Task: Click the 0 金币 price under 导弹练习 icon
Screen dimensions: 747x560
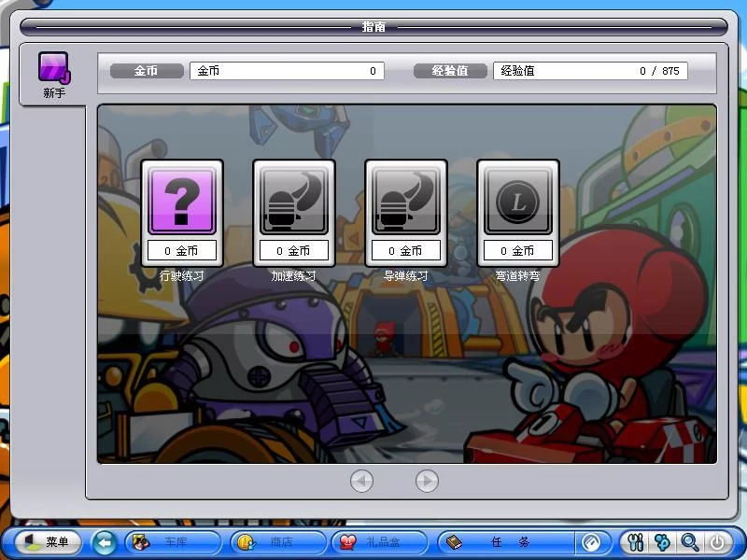Action: [406, 250]
